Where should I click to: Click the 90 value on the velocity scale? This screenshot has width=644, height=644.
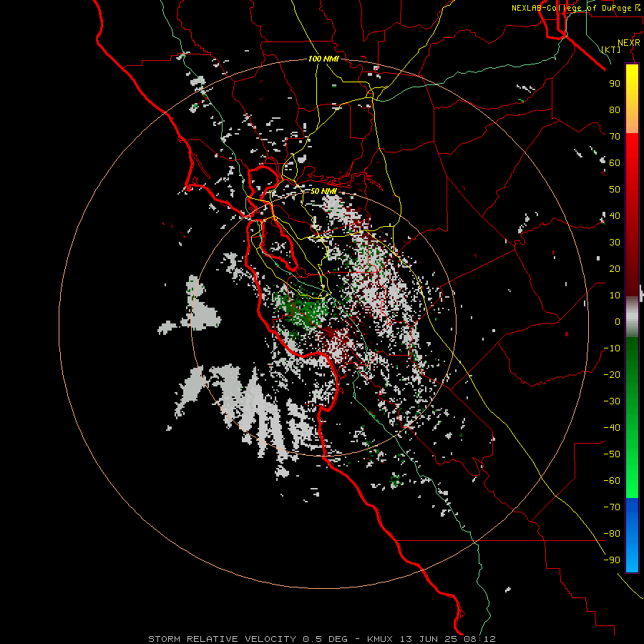pos(615,84)
